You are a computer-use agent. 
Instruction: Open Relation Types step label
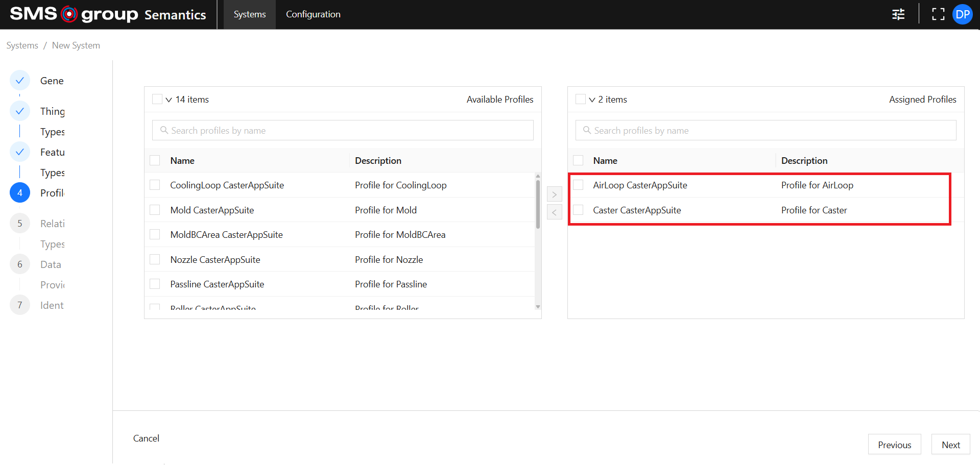point(53,234)
